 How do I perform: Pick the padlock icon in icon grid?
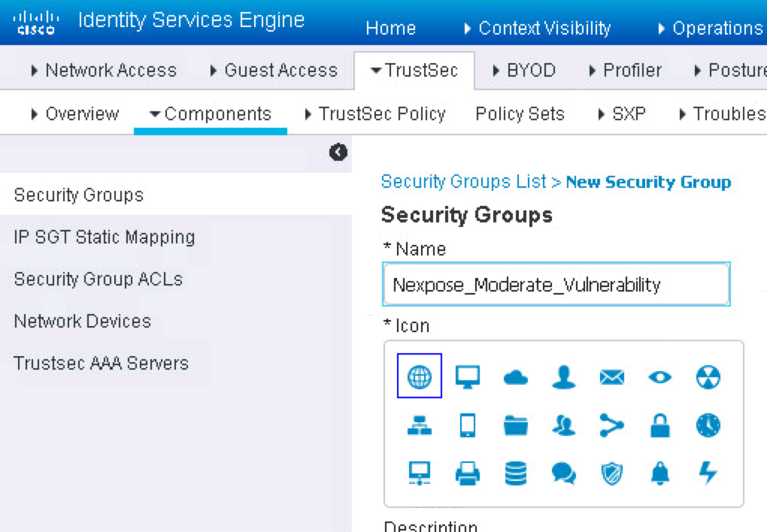tap(659, 425)
